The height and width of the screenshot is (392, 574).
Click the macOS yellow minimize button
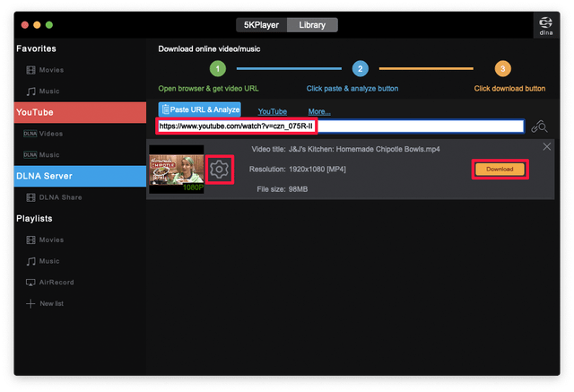tap(37, 25)
